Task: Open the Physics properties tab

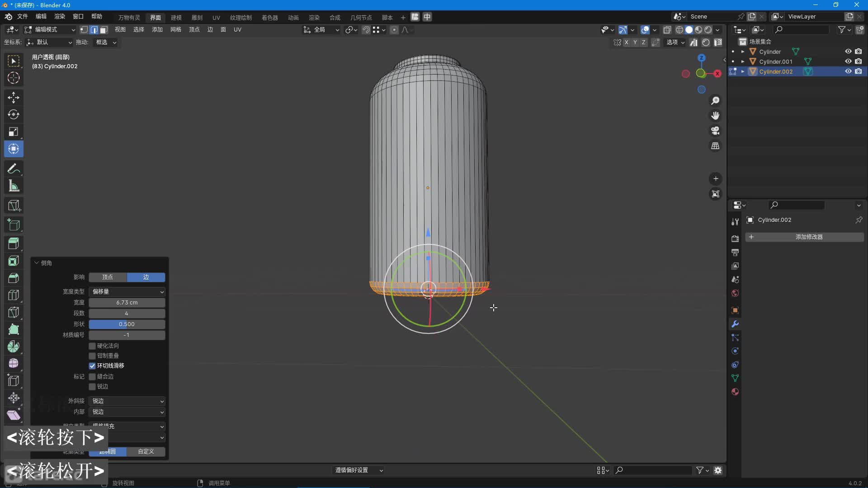Action: (735, 351)
